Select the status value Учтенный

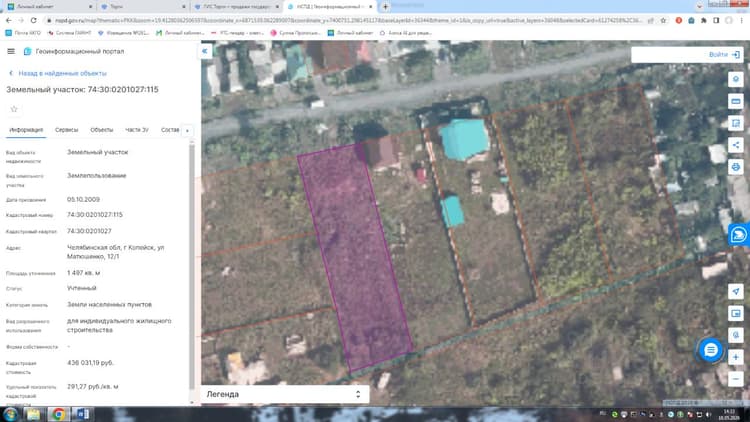point(82,288)
